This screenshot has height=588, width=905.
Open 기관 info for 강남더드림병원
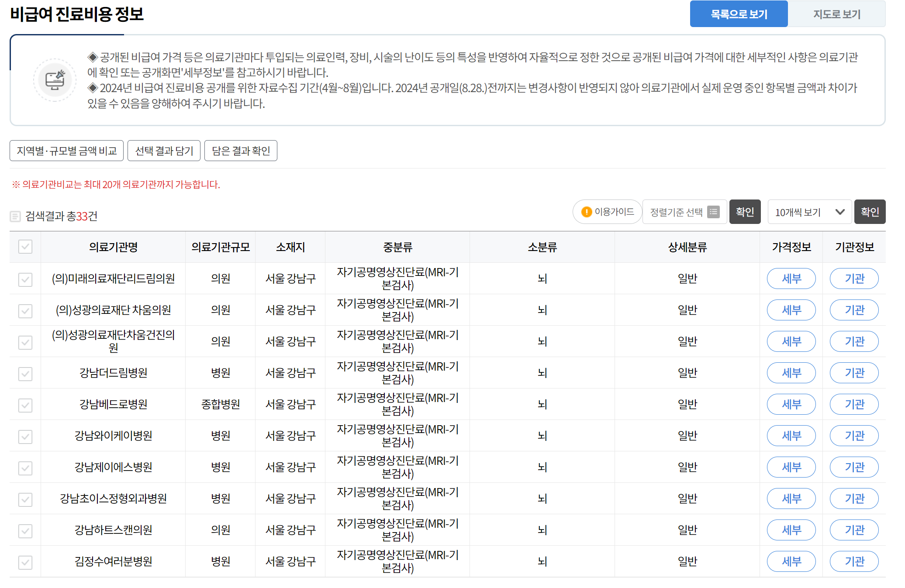click(x=854, y=372)
